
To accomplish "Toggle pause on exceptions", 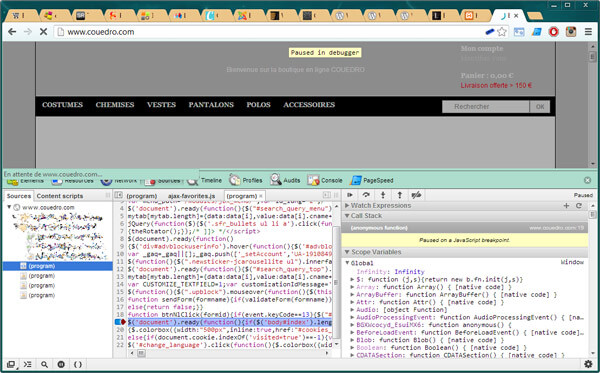I will point(61,364).
